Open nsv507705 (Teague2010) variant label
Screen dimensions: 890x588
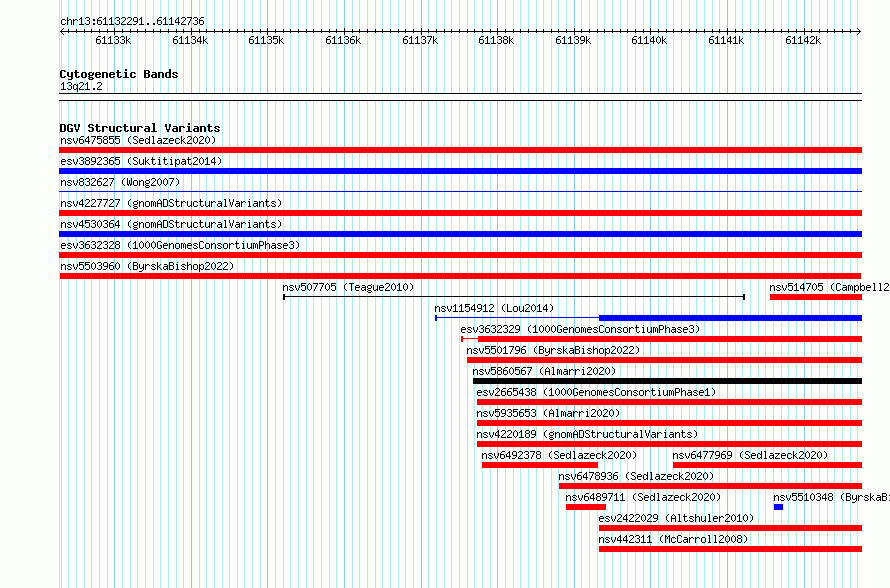[x=349, y=287]
